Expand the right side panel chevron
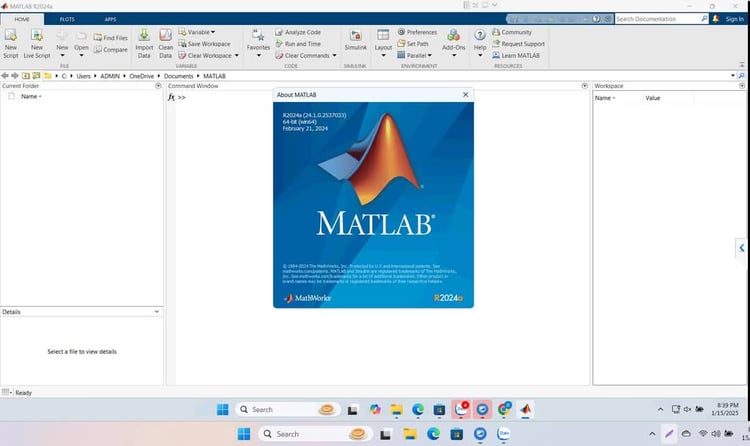 pyautogui.click(x=741, y=248)
